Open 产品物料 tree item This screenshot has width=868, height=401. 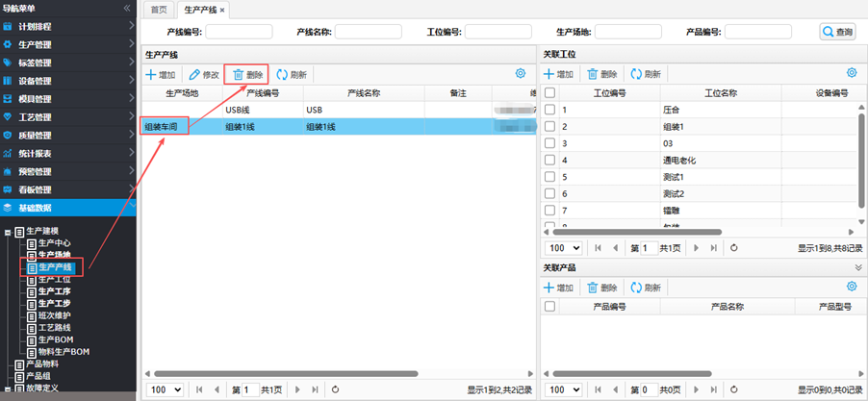click(42, 364)
